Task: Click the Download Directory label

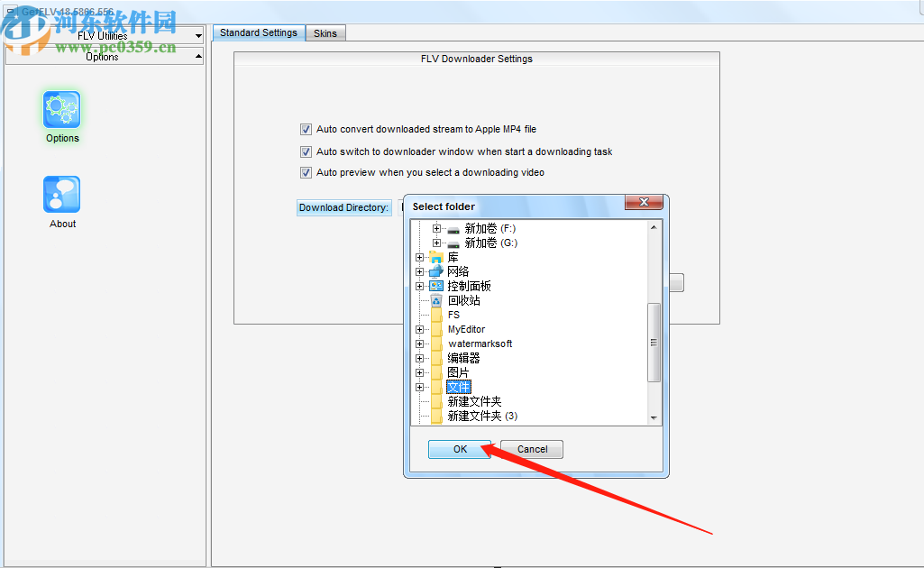Action: pos(343,207)
